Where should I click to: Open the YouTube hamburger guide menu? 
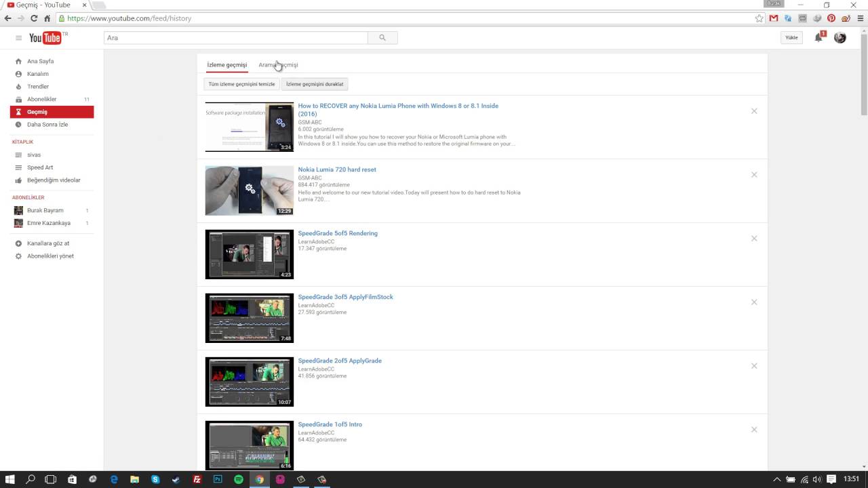click(18, 38)
